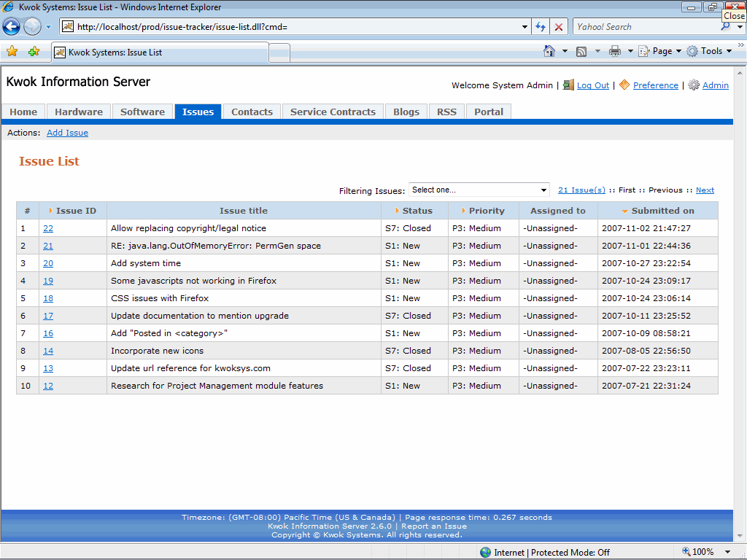This screenshot has width=747, height=560.
Task: Click the Add to Favorites icon
Action: 34,52
